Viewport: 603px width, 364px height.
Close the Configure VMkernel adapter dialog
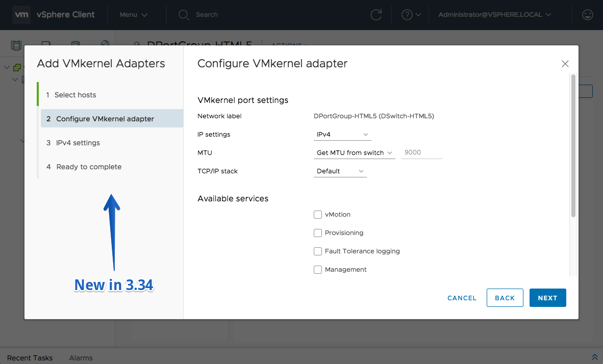[565, 64]
